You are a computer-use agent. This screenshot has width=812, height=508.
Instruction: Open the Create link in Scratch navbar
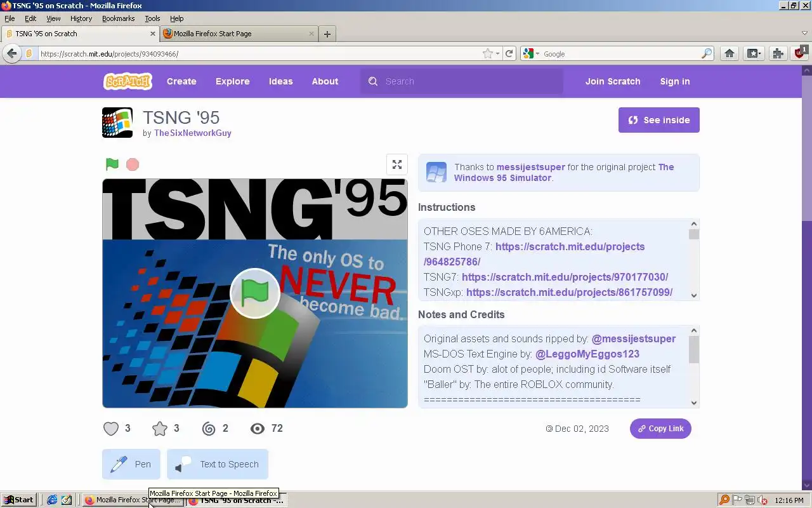point(181,81)
